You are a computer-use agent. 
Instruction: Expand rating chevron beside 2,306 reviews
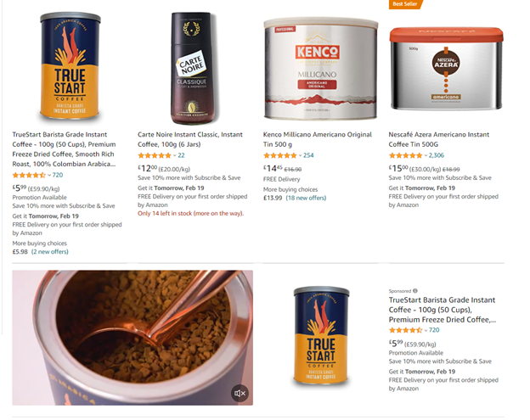(426, 155)
